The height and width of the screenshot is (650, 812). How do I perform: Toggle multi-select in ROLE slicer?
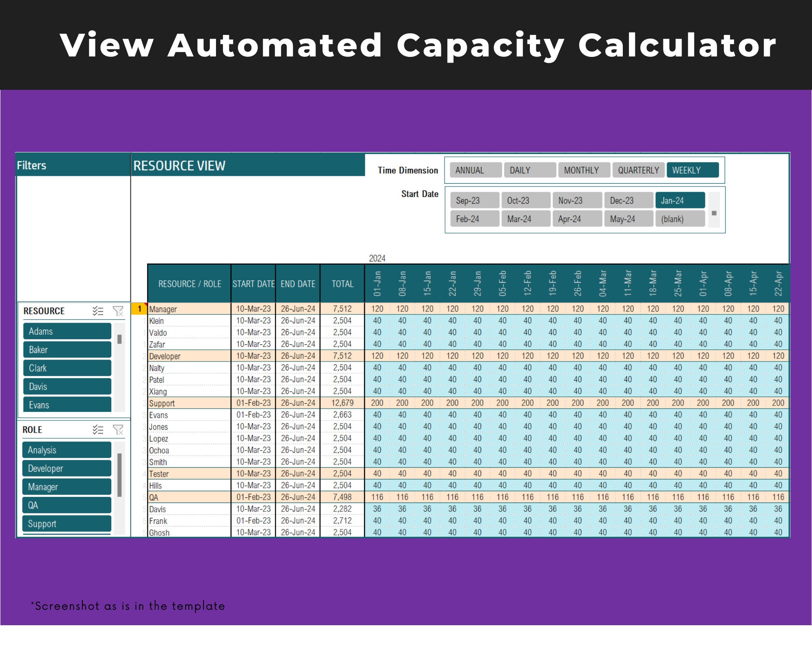point(98,430)
